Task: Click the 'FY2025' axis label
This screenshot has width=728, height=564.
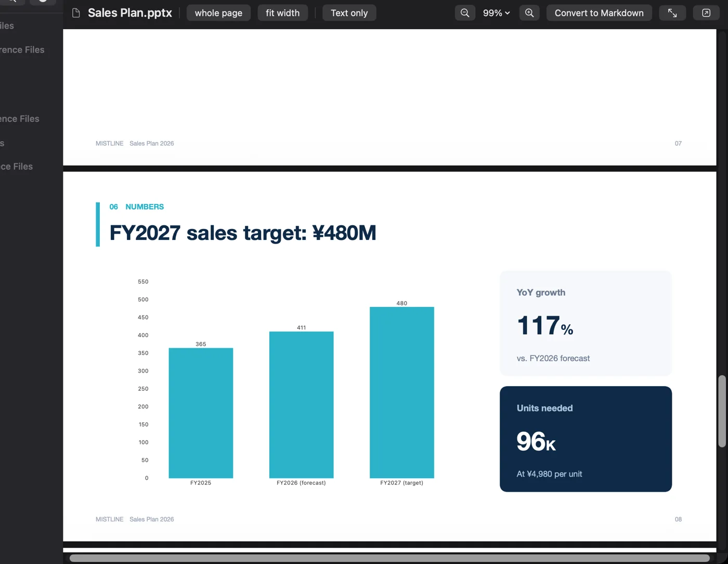Action: click(x=201, y=483)
